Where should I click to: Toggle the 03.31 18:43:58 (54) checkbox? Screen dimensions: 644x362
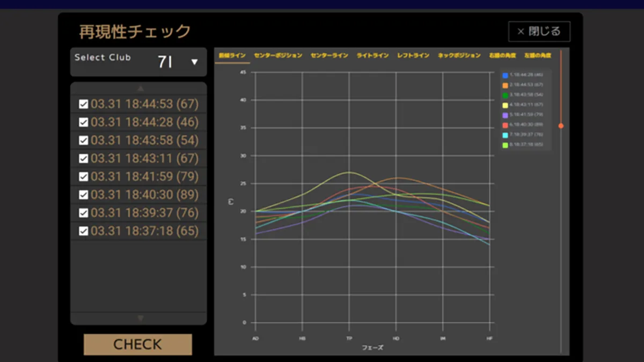tap(83, 141)
